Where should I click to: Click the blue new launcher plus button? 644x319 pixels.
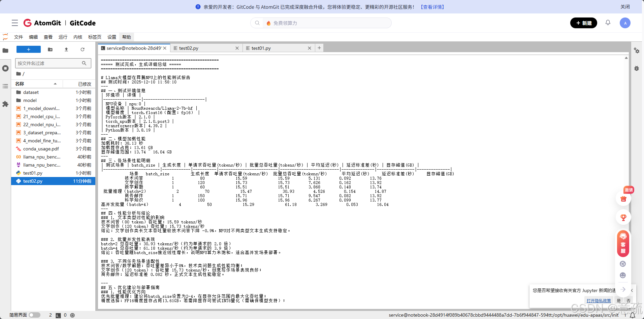pyautogui.click(x=29, y=49)
